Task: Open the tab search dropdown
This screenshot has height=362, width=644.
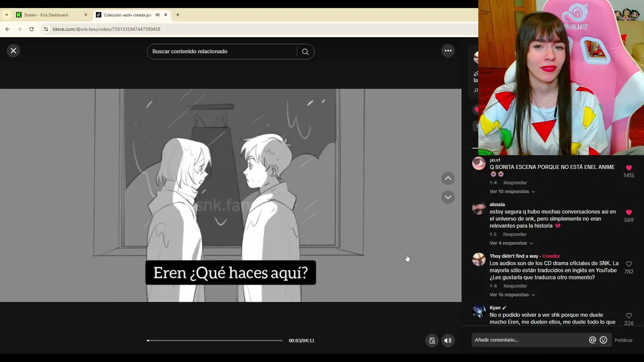Action: click(7, 15)
